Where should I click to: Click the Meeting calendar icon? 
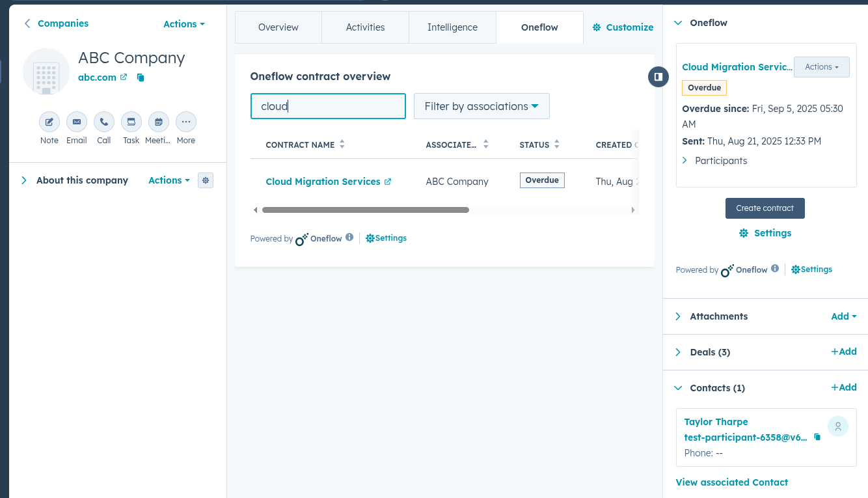pos(159,122)
